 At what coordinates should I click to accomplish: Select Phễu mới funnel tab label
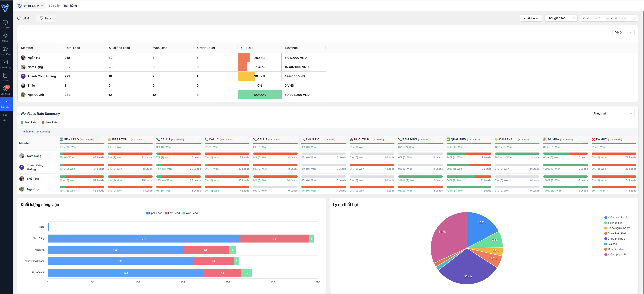coord(28,132)
